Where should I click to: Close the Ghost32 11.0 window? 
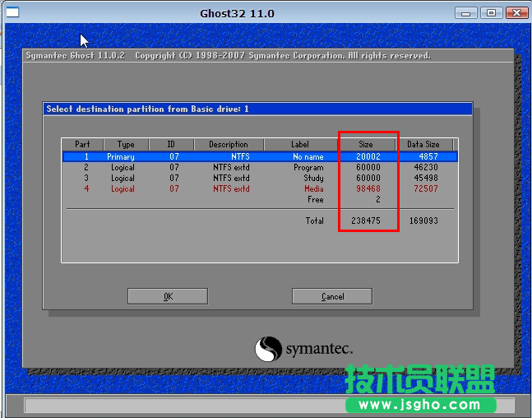(516, 12)
